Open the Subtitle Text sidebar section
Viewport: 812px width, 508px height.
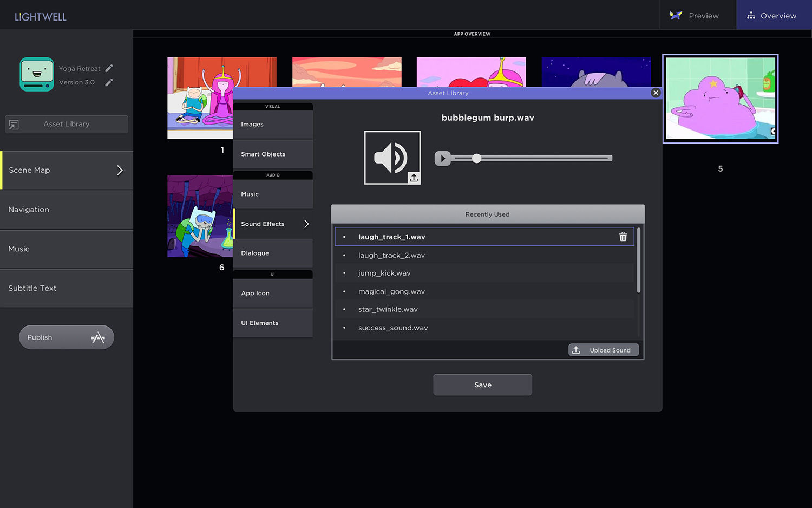click(67, 288)
